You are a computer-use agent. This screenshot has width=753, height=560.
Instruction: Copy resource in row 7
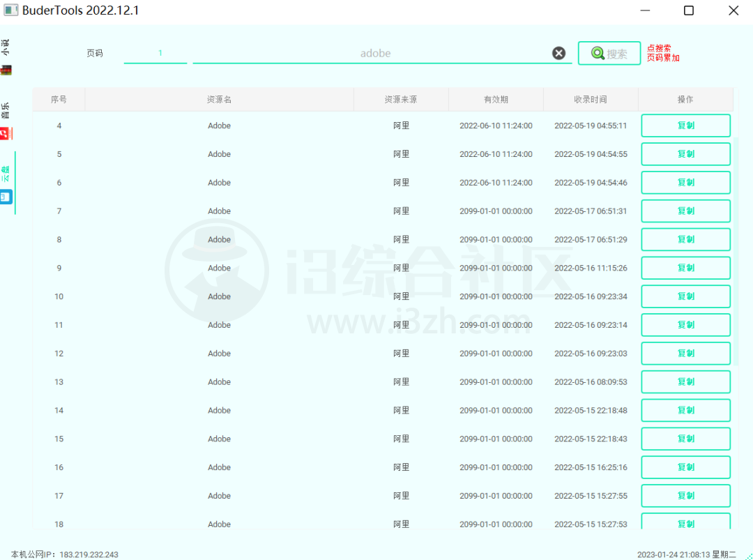[686, 211]
